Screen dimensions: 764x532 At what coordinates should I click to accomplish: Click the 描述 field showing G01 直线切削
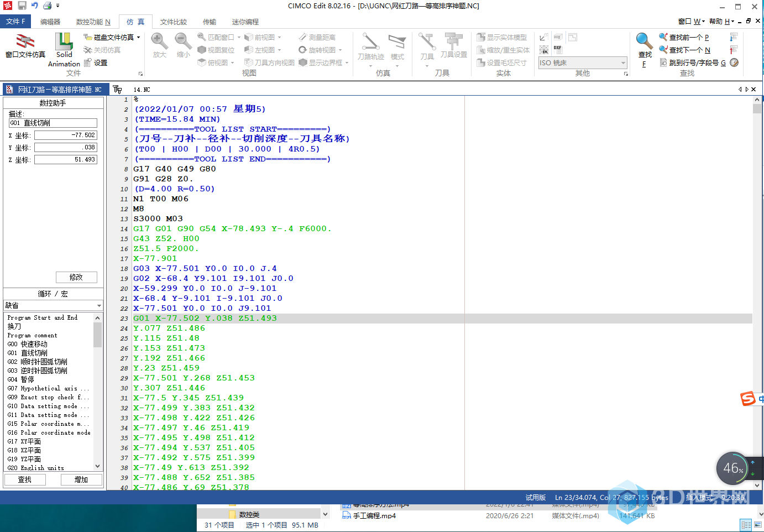(53, 123)
